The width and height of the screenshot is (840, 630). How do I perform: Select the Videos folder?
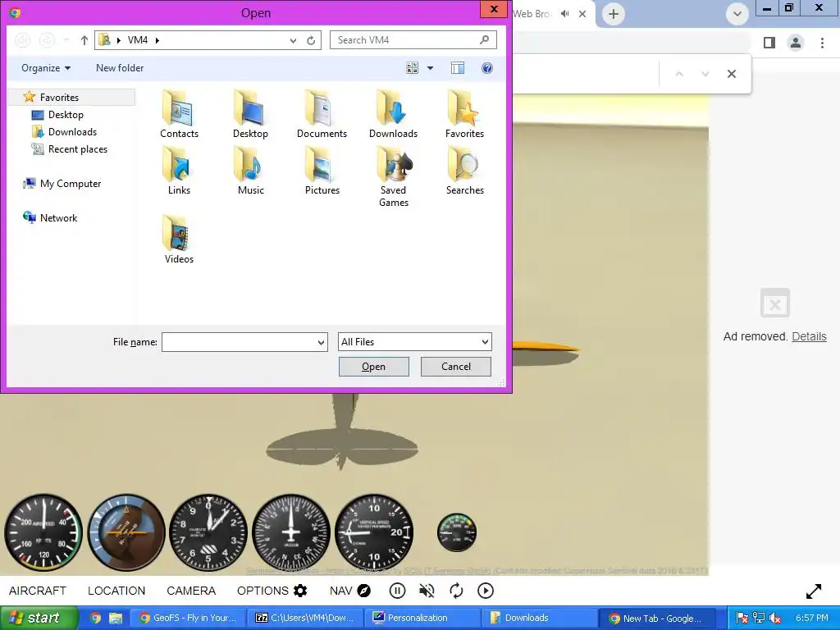pyautogui.click(x=179, y=240)
